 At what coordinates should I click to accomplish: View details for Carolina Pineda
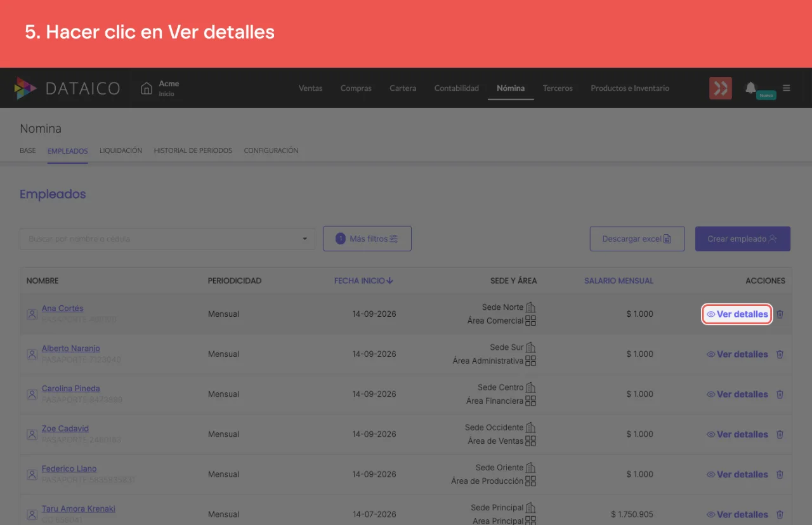click(x=737, y=394)
